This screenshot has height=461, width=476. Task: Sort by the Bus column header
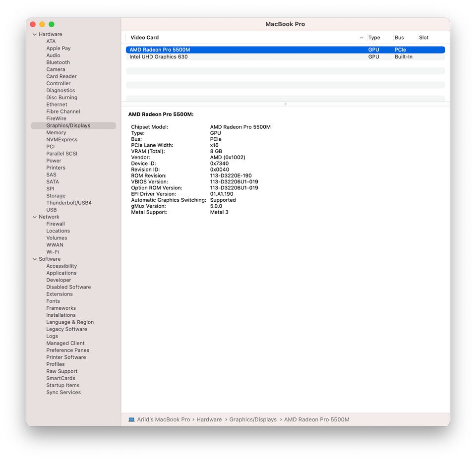click(x=399, y=38)
